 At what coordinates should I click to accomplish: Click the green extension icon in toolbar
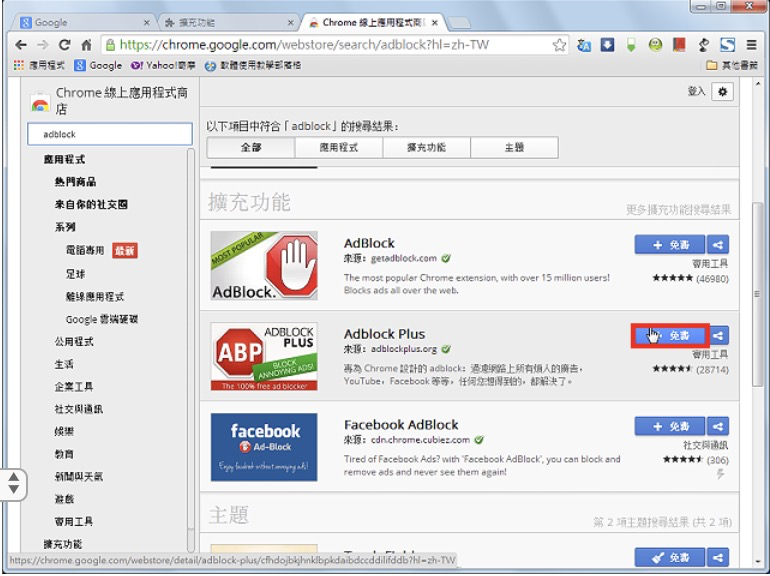tap(631, 45)
